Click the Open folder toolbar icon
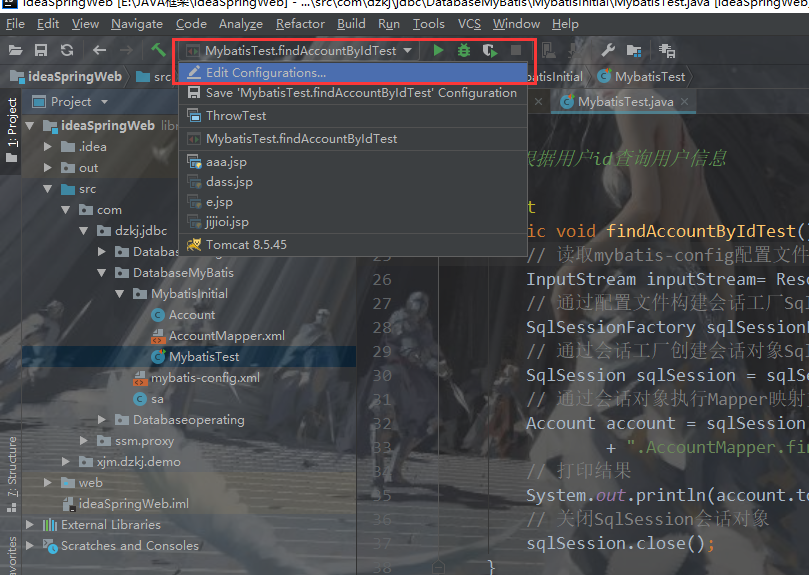The image size is (809, 575). coord(15,51)
